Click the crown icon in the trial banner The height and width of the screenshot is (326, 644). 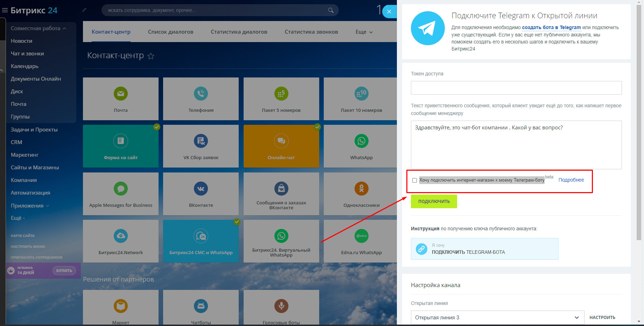[x=11, y=271]
